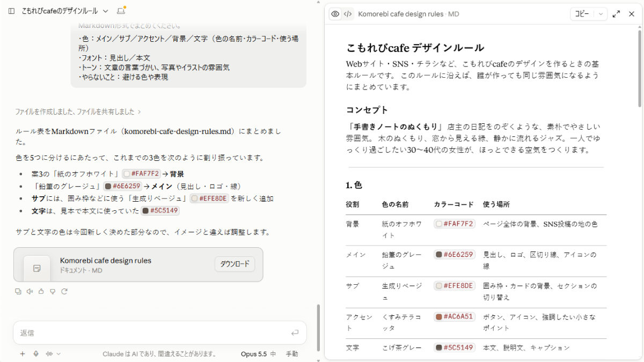Add attachment with the plus icon
Viewport: 644px width, 362px height.
[23, 353]
